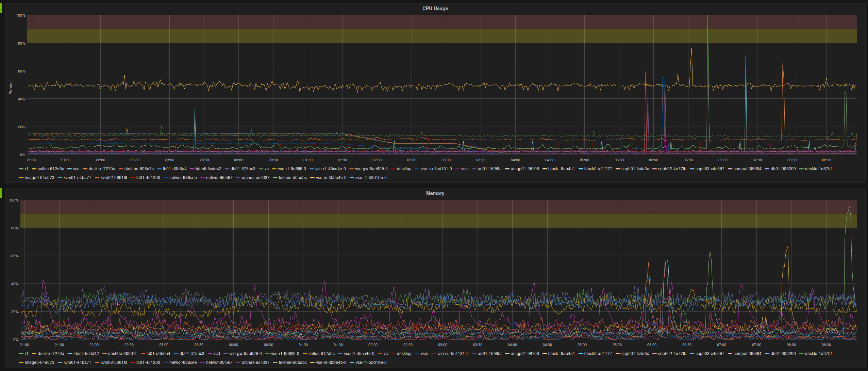Click color line icon for teleme-d0adbc in Memory legend

coord(275,362)
